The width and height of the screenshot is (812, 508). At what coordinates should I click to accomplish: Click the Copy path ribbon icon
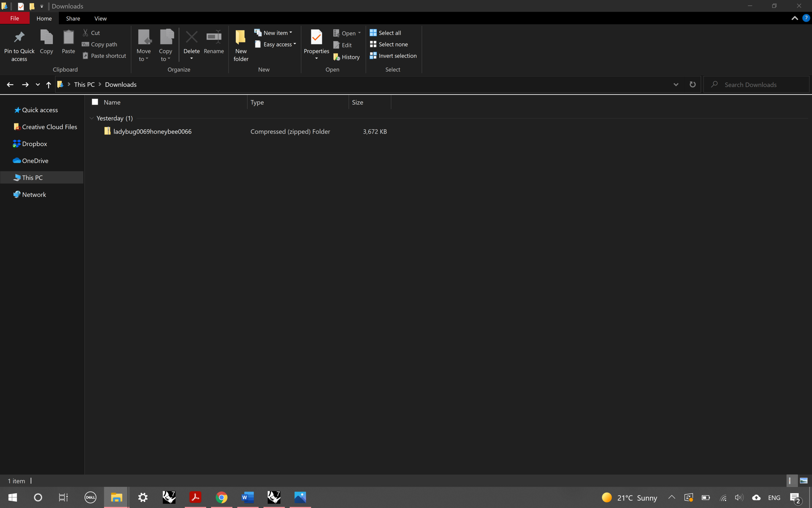click(85, 44)
